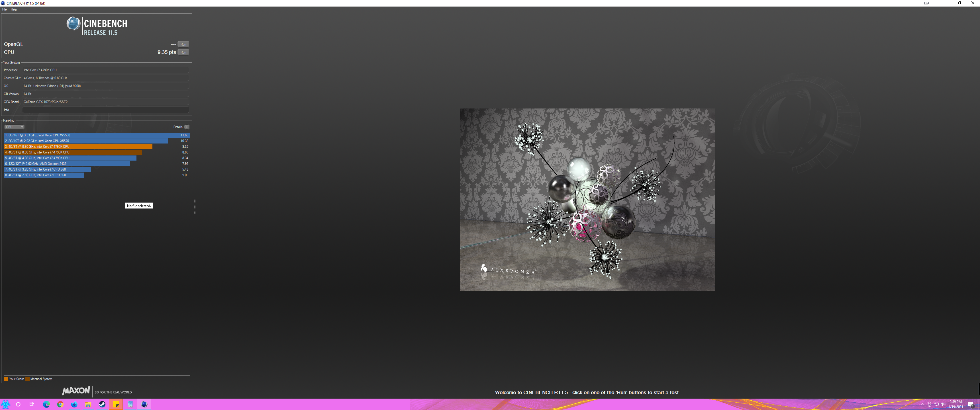The height and width of the screenshot is (410, 980).
Task: Open the CPU ranking type dropdown
Action: [15, 127]
